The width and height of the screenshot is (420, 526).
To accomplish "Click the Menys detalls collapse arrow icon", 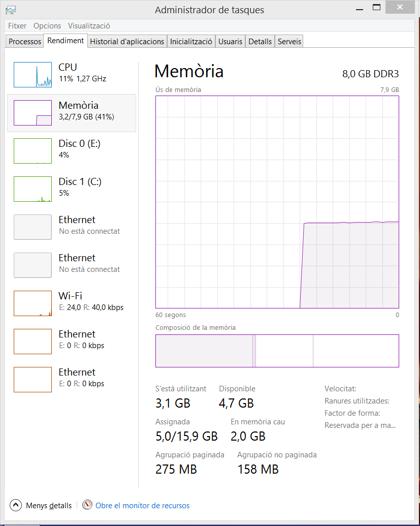I will coord(16,505).
